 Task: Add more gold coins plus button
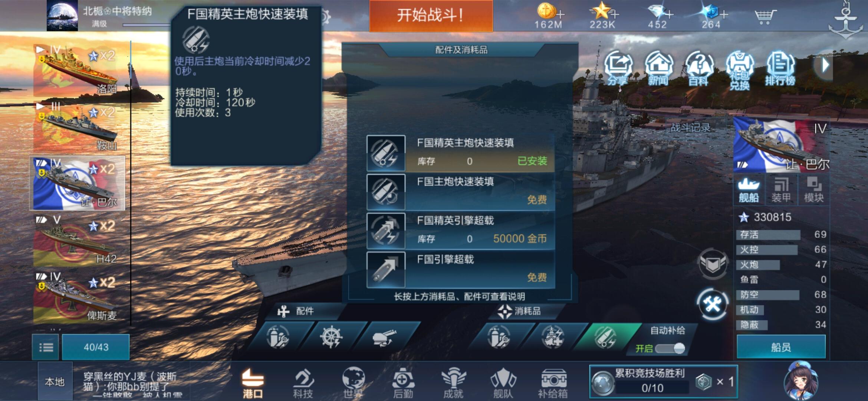560,15
